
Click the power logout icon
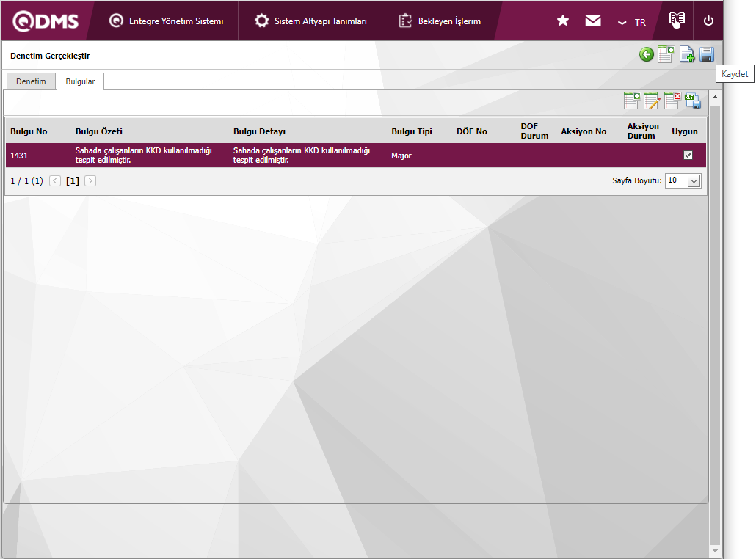pos(708,21)
